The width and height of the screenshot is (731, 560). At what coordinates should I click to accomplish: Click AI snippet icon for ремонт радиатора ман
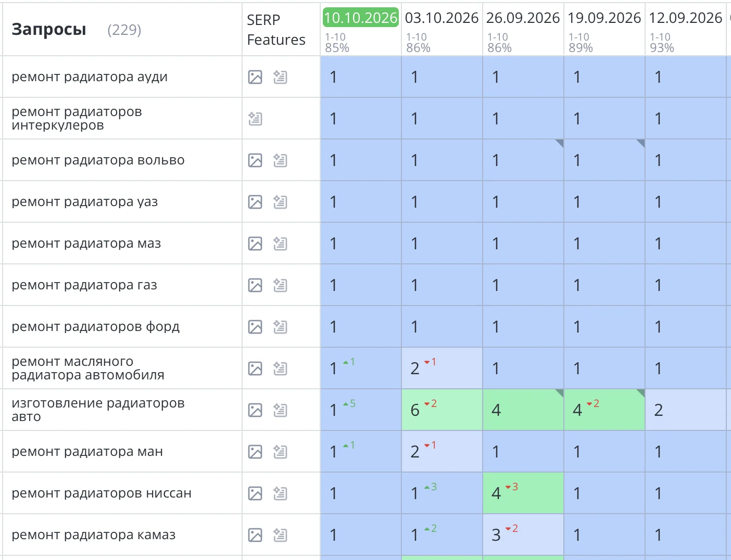click(x=280, y=452)
